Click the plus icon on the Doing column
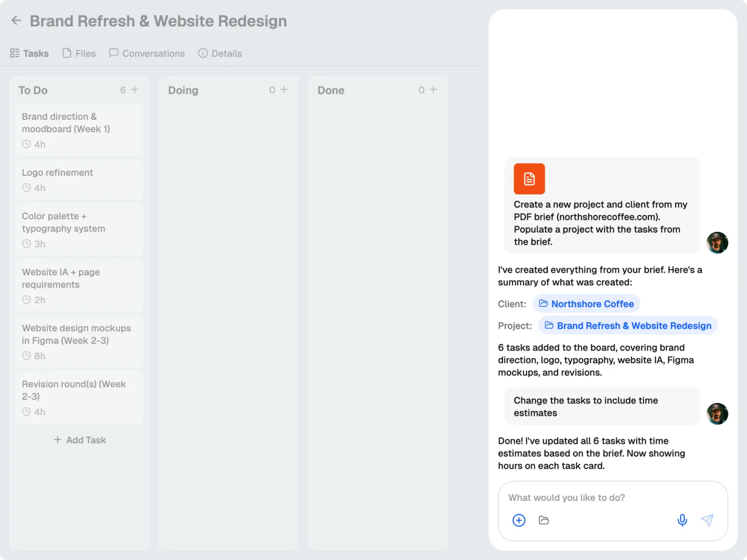The height and width of the screenshot is (560, 747). [x=284, y=89]
